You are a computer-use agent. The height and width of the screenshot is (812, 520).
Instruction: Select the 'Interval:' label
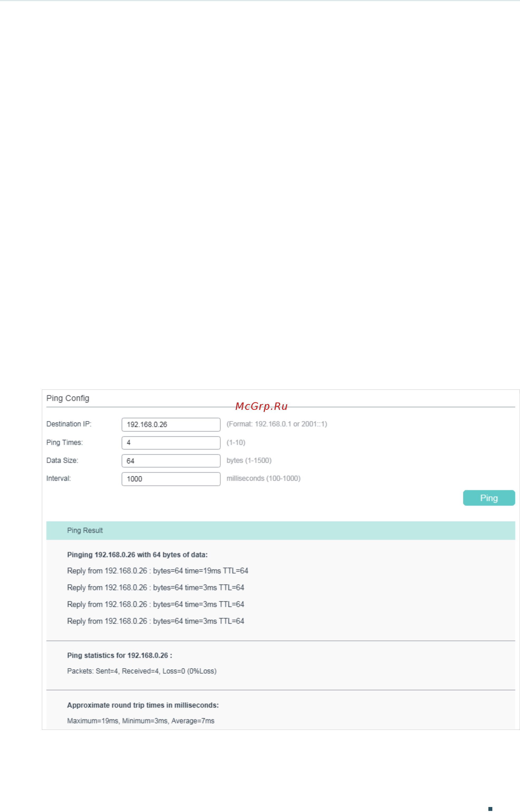[x=59, y=478]
